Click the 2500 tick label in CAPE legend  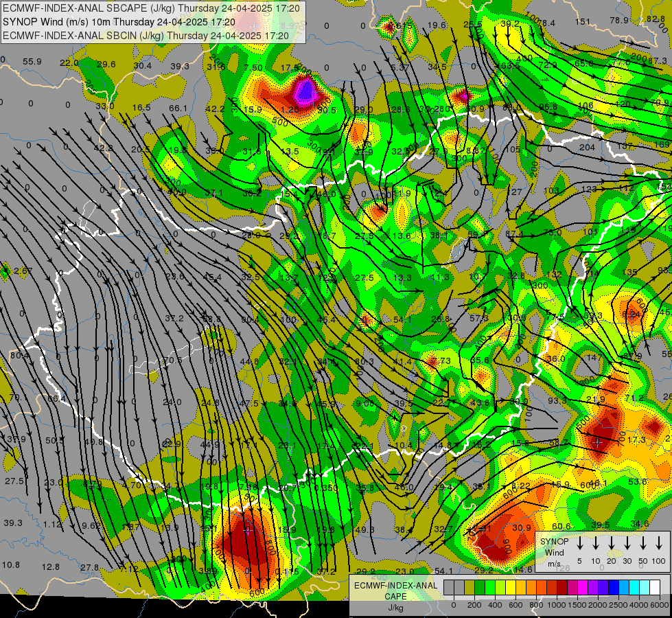[x=618, y=605]
